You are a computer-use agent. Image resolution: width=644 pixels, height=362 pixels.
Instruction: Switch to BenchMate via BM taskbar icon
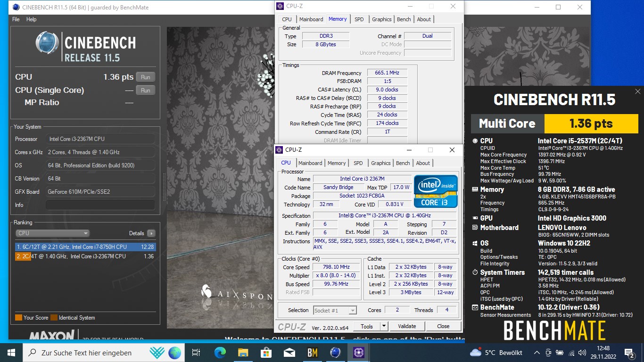[312, 353]
